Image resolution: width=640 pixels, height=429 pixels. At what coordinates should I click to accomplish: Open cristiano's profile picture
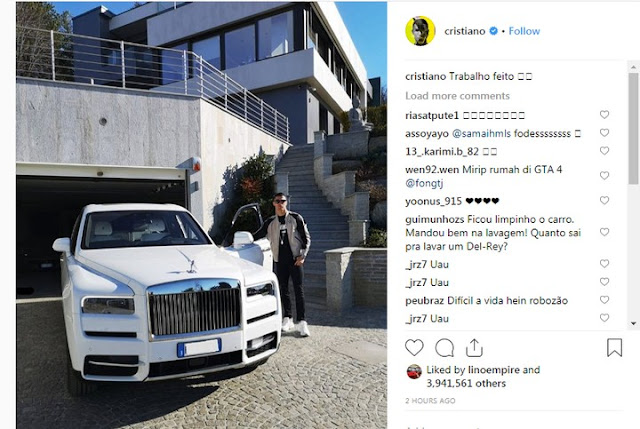tap(420, 31)
